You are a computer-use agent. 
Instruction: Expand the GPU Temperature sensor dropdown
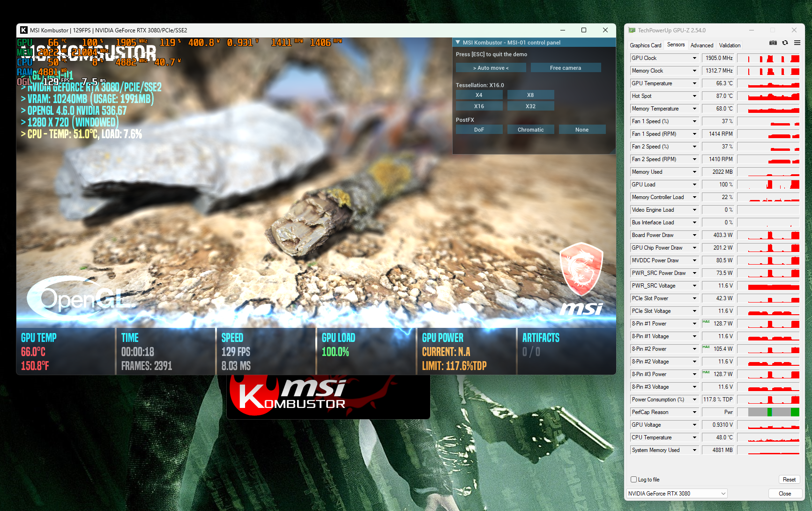point(694,83)
